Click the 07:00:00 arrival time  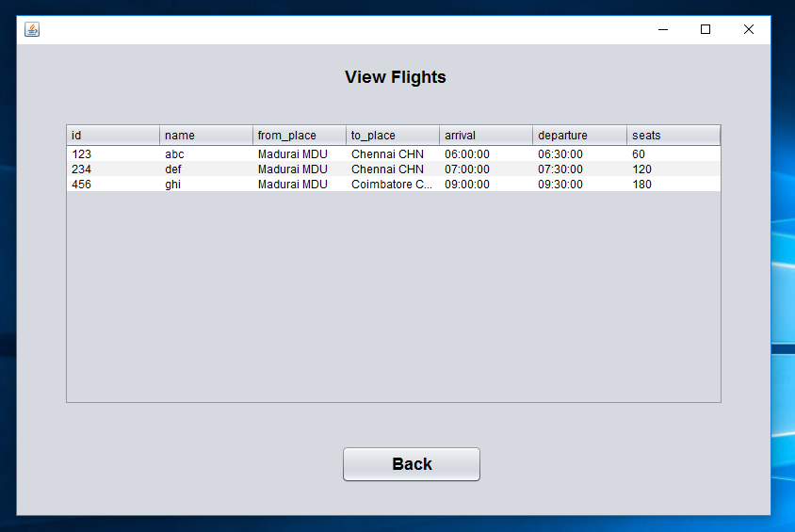486,169
